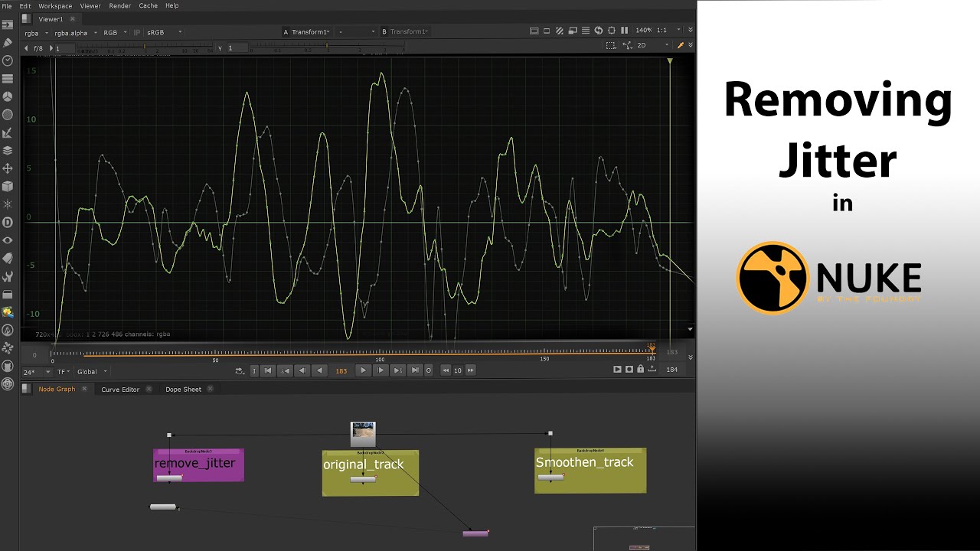Open the File menu
Image resolution: width=980 pixels, height=551 pixels.
[x=8, y=5]
